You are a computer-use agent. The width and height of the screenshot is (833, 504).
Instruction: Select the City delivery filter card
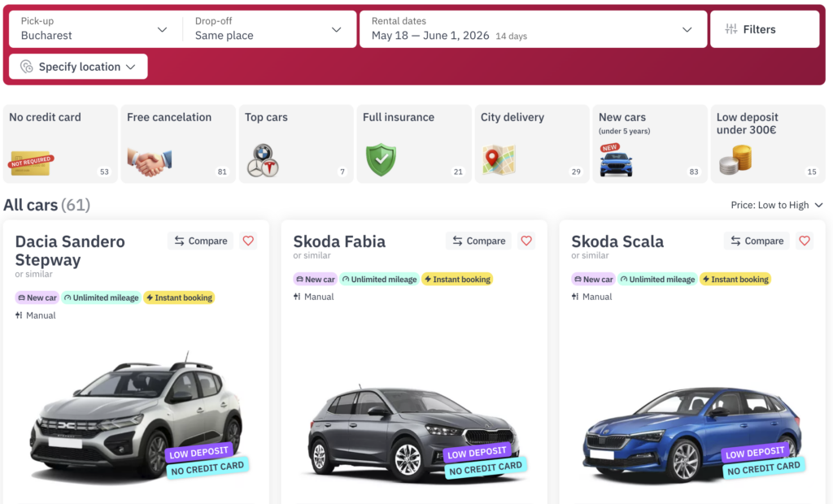(x=532, y=143)
